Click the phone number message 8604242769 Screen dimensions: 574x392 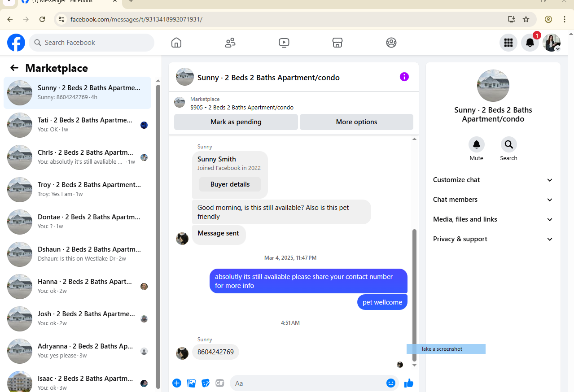215,352
